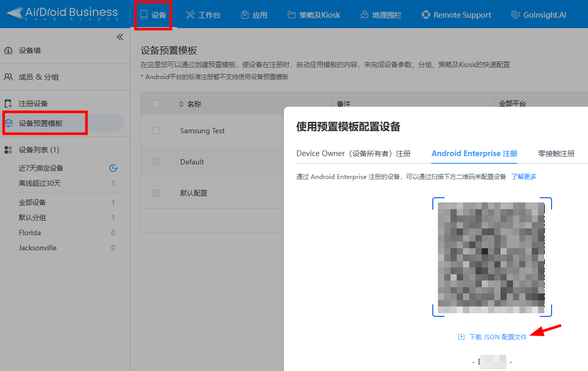The image size is (588, 371).
Task: Tick the Samsung Test row checkbox
Action: point(156,131)
